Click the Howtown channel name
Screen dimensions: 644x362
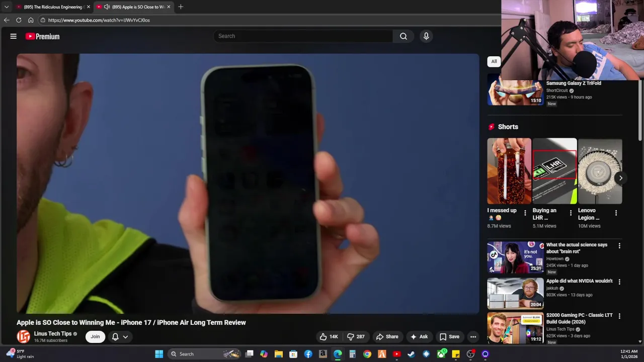(x=555, y=259)
